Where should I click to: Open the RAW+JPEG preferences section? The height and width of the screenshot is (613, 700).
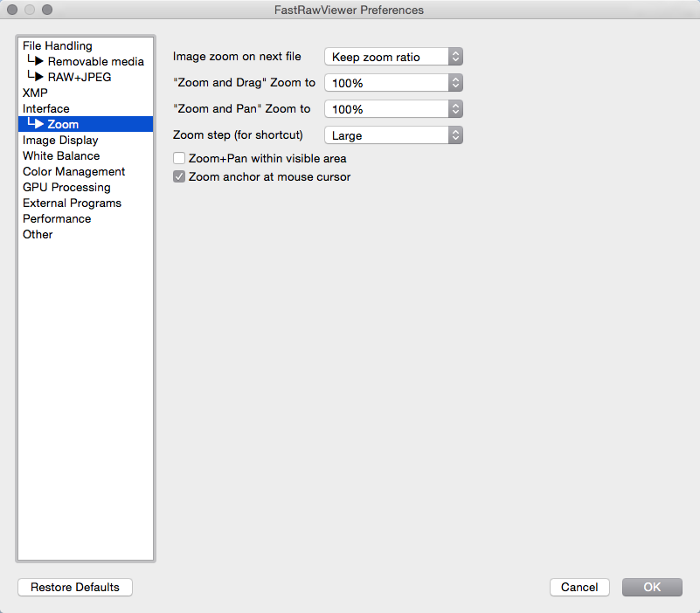click(86, 77)
